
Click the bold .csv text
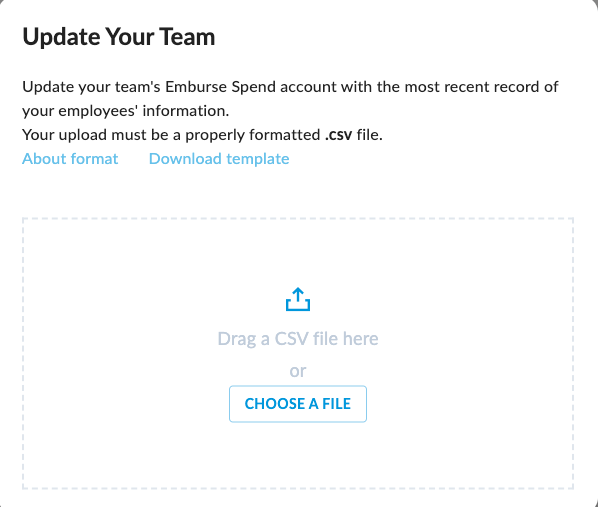(x=338, y=135)
